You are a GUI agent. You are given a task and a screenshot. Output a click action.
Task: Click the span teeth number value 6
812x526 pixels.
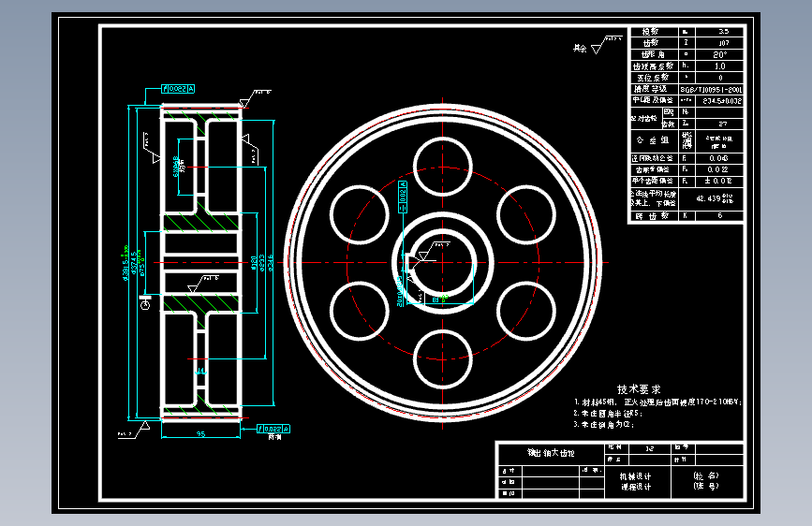pos(719,215)
